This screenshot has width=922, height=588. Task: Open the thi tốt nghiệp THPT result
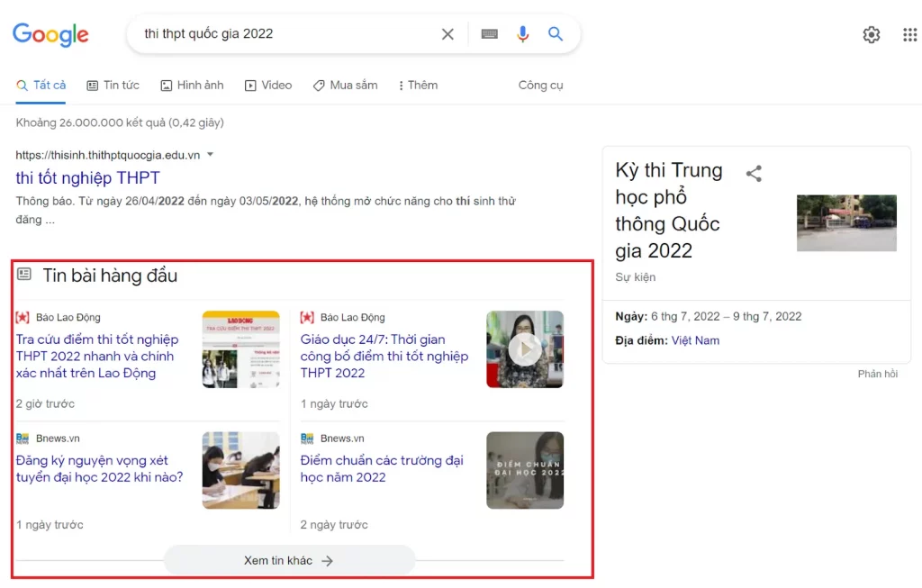pos(88,177)
